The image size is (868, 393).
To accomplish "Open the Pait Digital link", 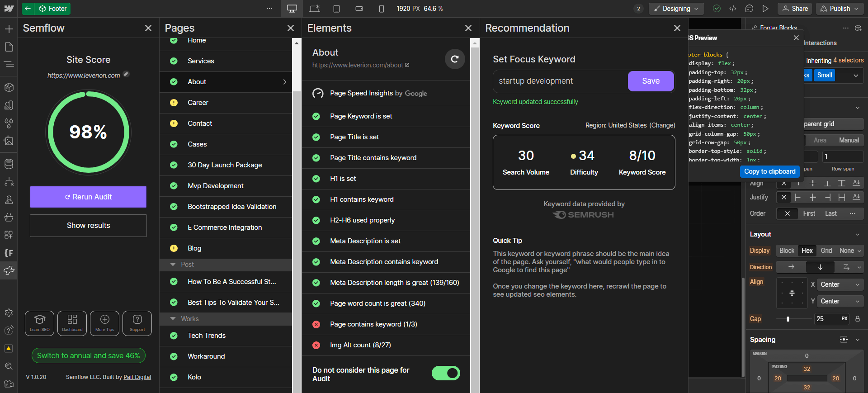I will pyautogui.click(x=137, y=377).
